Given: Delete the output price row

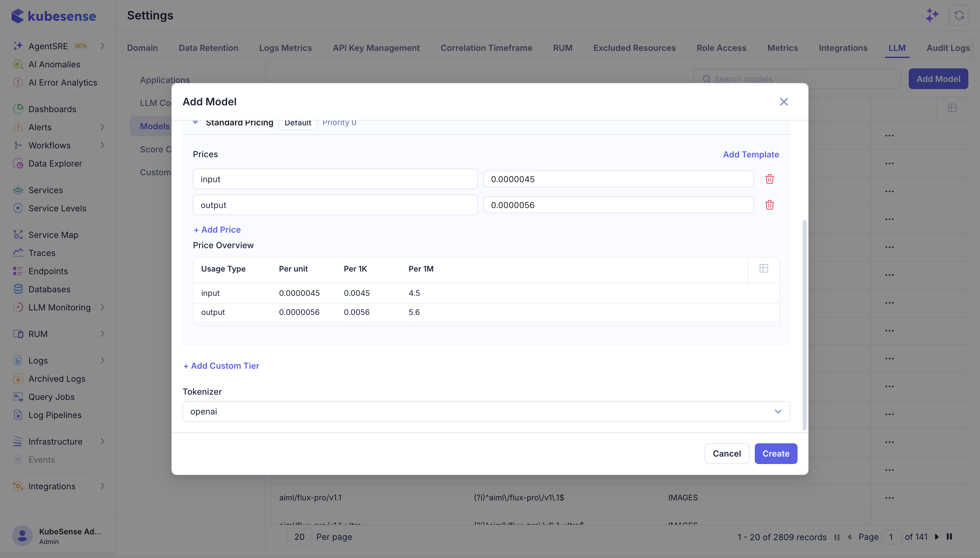Looking at the screenshot, I should click(769, 205).
